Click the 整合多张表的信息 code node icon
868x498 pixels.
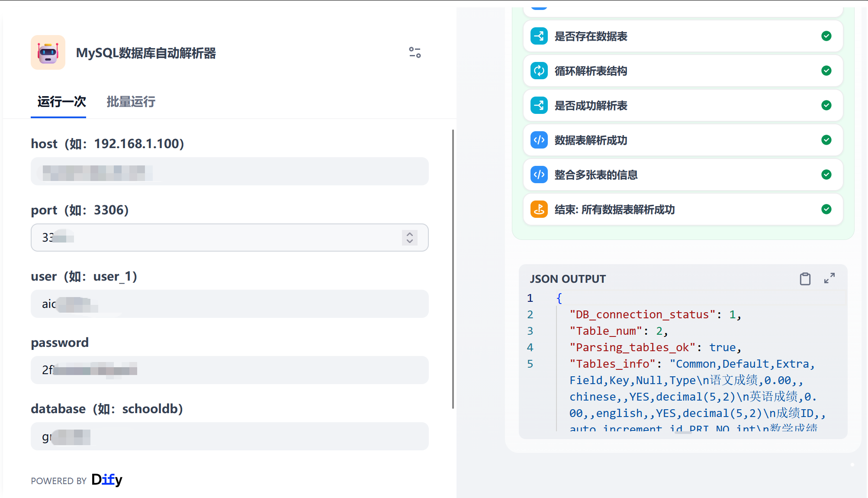click(539, 175)
